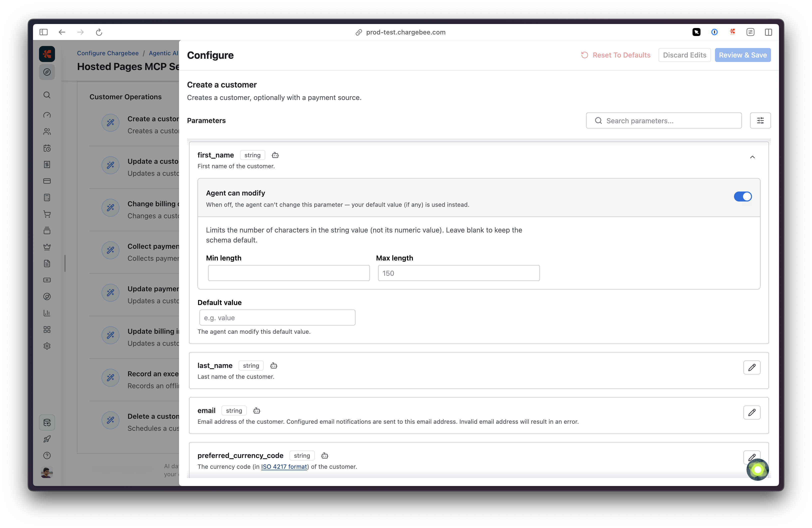This screenshot has width=812, height=528.
Task: Click the Review & Save button
Action: 743,55
